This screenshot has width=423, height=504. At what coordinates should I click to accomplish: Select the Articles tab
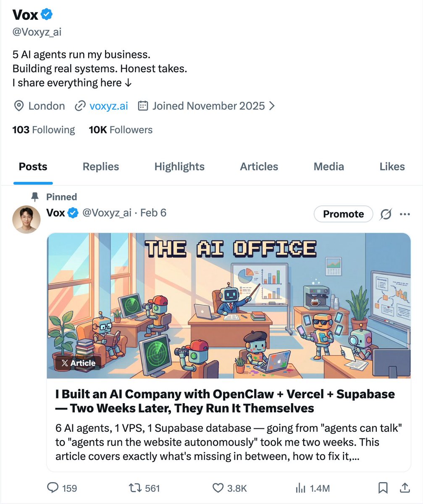coord(259,167)
